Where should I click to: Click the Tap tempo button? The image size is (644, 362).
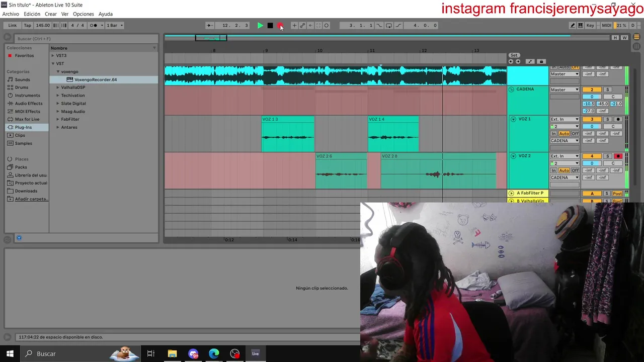point(28,26)
